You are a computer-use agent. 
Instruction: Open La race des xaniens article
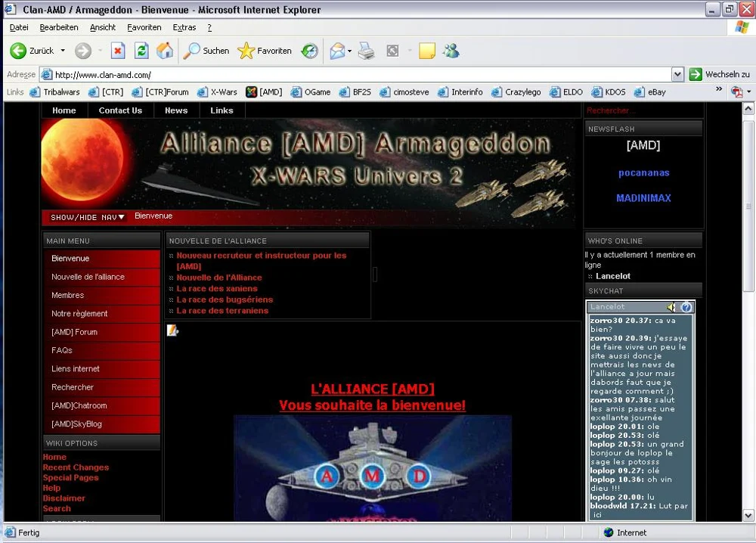point(217,288)
